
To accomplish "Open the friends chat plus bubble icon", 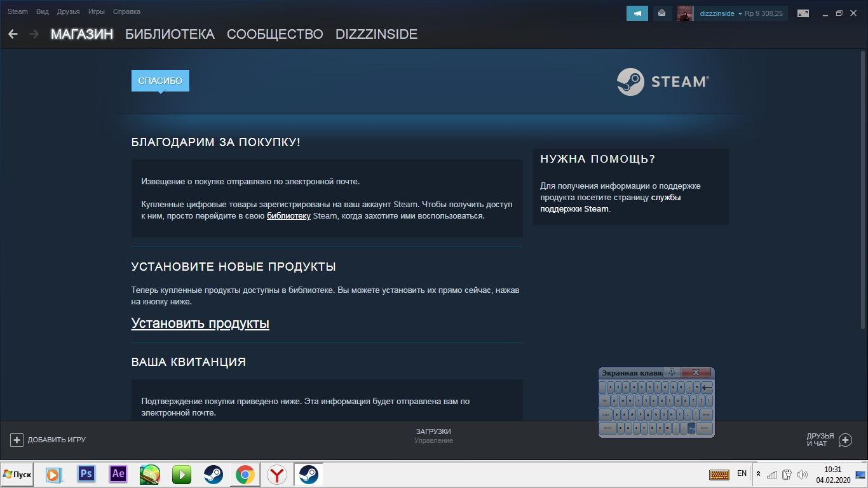I will click(845, 440).
